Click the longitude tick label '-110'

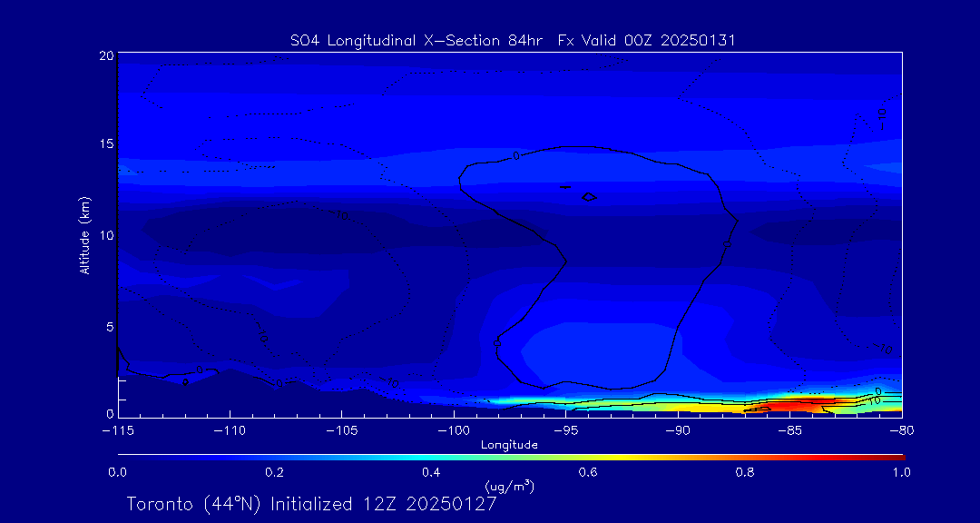(230, 431)
